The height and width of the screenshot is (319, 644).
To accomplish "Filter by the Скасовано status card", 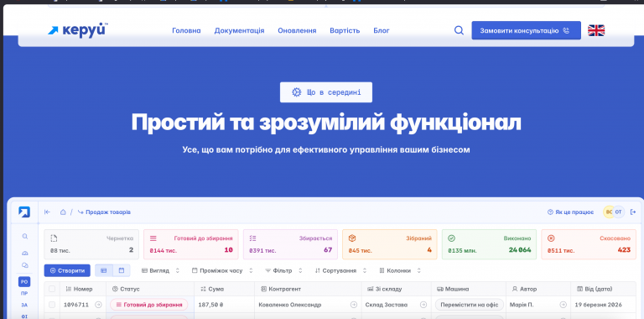I will [589, 244].
